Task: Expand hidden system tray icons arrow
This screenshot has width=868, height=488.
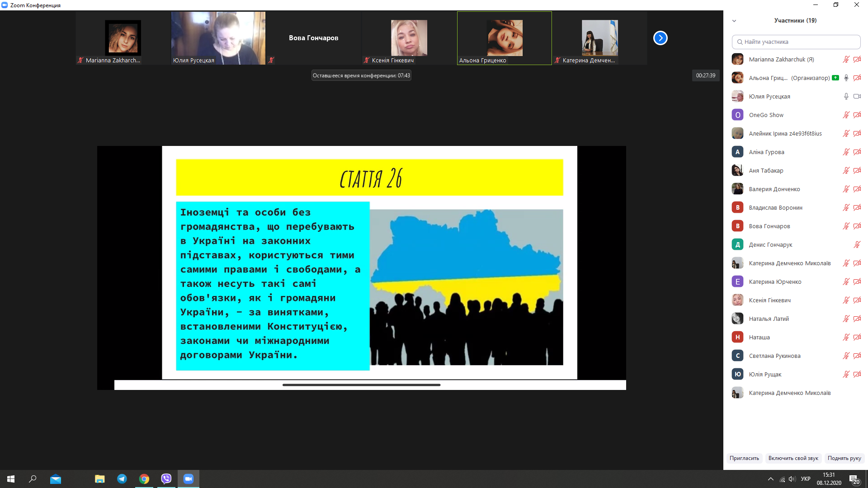Action: coord(770,479)
